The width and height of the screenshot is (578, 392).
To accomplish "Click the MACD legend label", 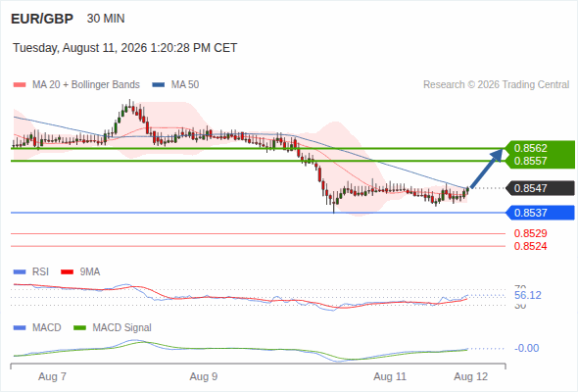I will click(x=46, y=327).
